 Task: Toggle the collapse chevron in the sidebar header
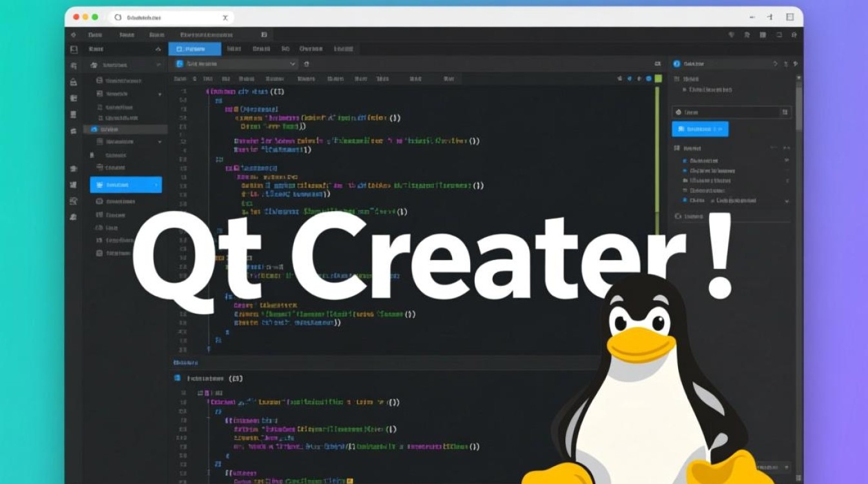click(x=158, y=49)
